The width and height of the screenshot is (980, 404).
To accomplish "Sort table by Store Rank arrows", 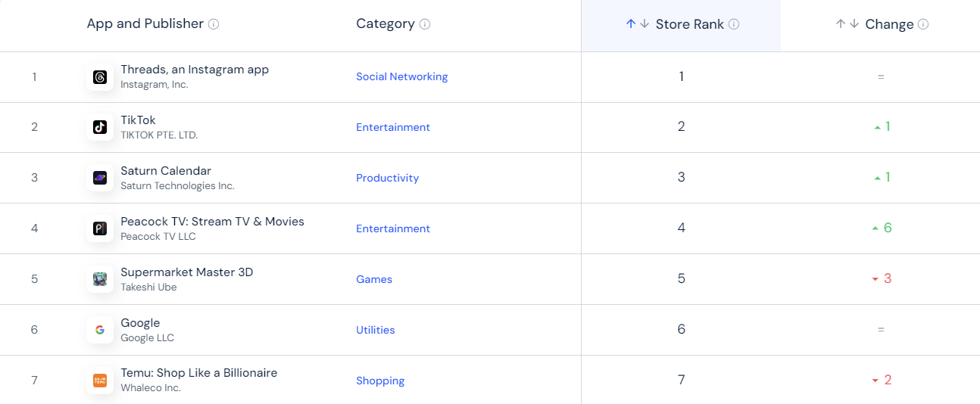I will [637, 24].
